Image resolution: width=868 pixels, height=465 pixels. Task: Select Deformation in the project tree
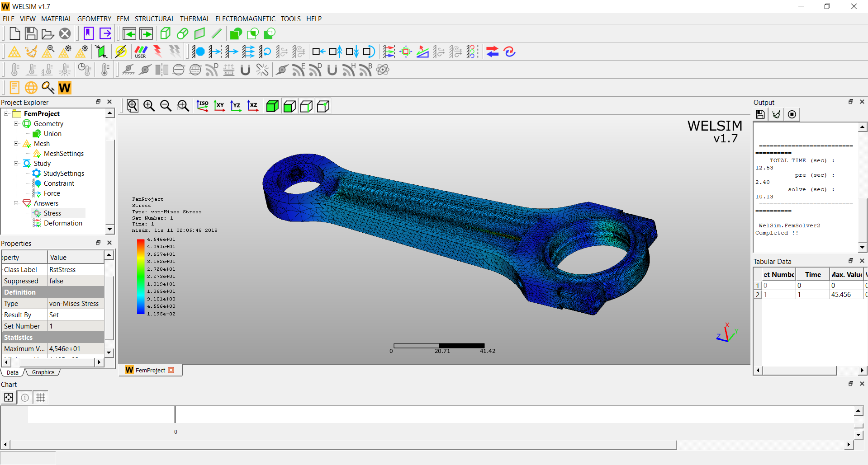coord(63,223)
